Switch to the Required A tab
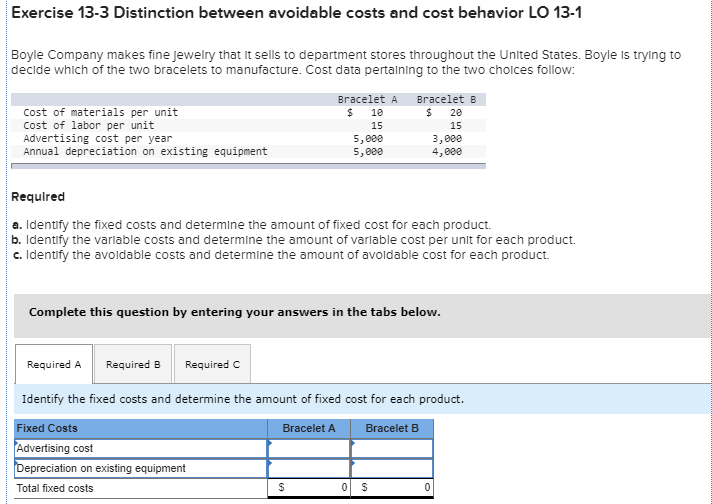Image resolution: width=712 pixels, height=504 pixels. click(54, 364)
